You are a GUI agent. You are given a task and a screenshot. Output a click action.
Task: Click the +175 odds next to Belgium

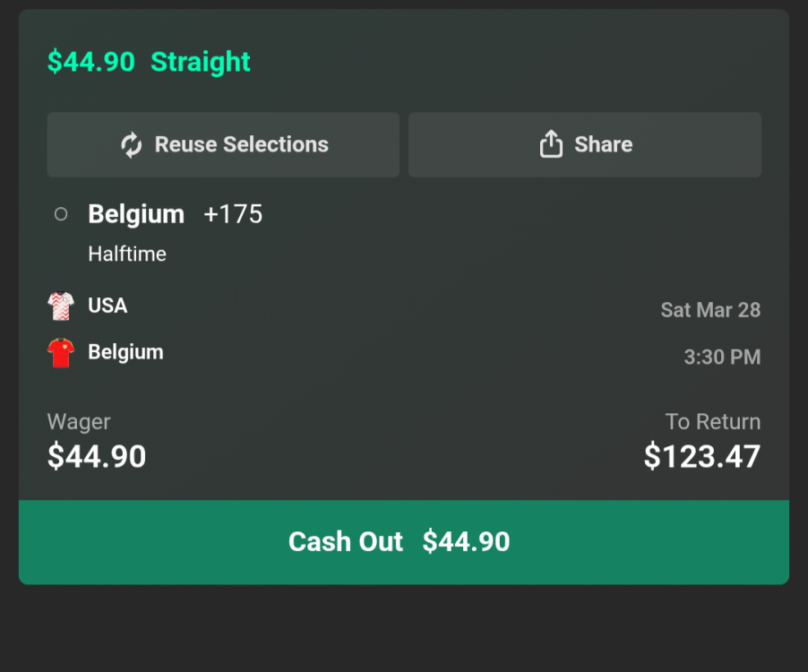[x=232, y=214]
